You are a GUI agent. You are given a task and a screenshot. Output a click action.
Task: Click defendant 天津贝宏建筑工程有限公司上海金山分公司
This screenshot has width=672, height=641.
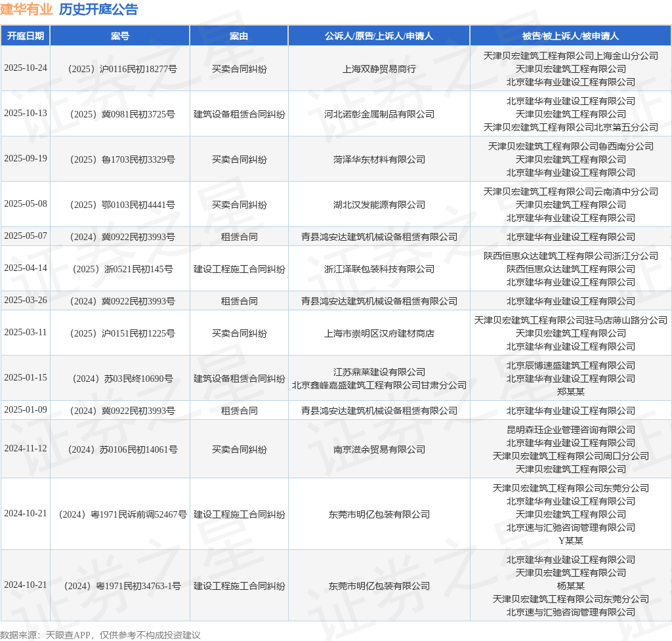click(570, 56)
